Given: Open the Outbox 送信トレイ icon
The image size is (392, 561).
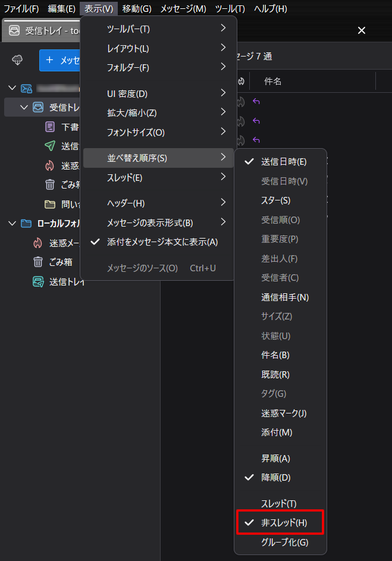Looking at the screenshot, I should click(x=38, y=282).
